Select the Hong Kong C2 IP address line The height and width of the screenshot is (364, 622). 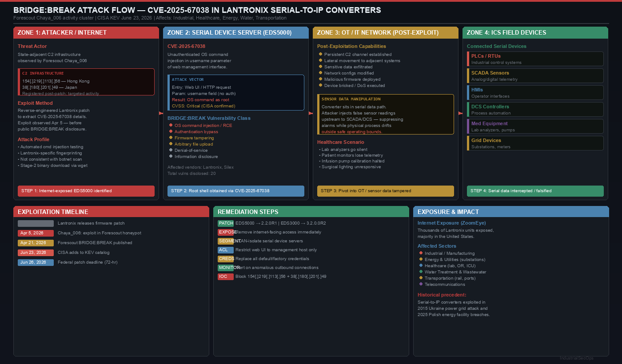point(56,81)
